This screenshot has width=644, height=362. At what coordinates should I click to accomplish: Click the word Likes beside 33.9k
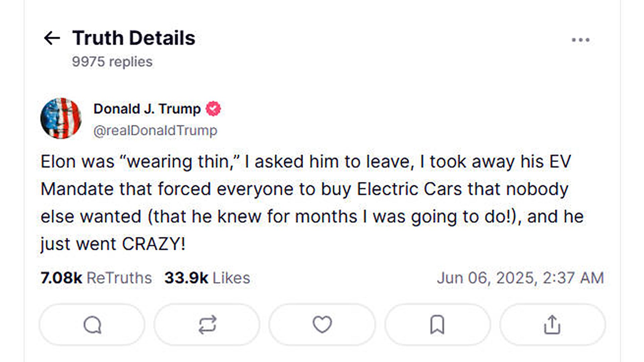tap(231, 278)
